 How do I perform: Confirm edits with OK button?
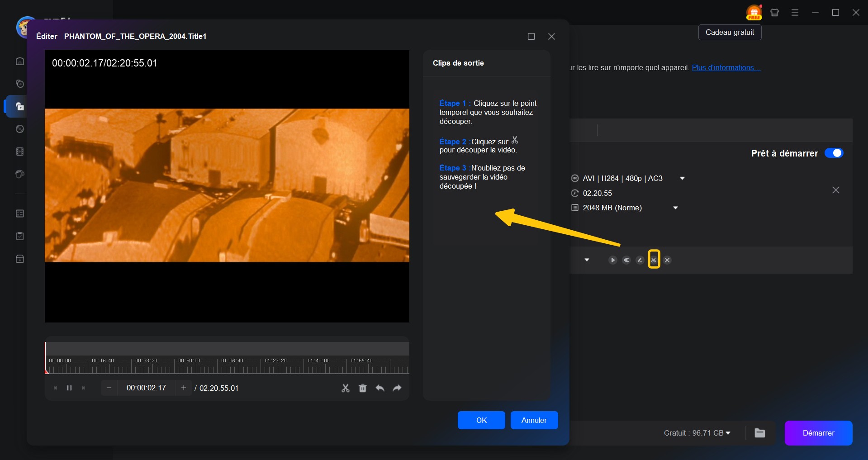point(481,420)
